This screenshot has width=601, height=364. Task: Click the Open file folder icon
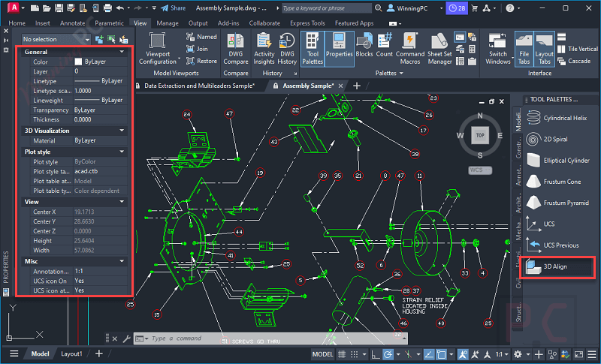pos(47,8)
